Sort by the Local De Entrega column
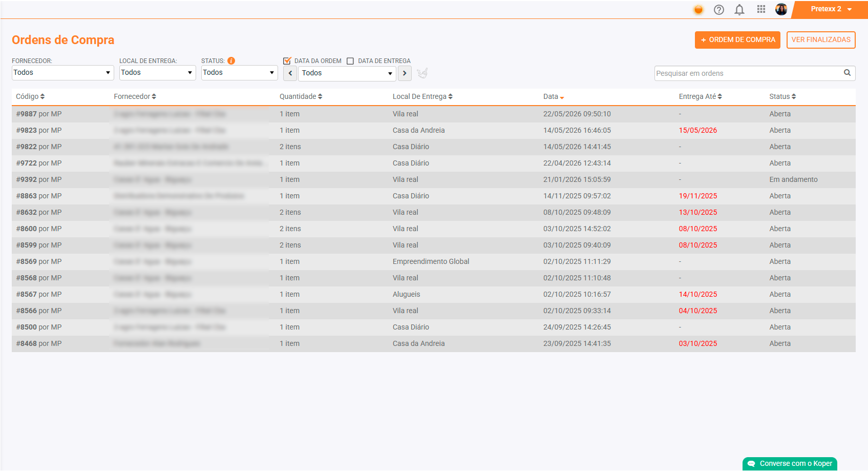Viewport: 868px width, 471px height. (x=422, y=96)
